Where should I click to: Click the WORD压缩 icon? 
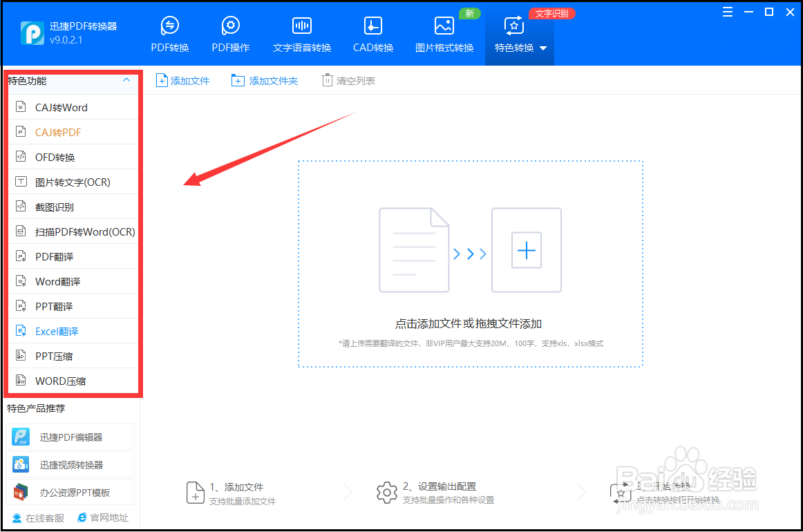click(21, 381)
